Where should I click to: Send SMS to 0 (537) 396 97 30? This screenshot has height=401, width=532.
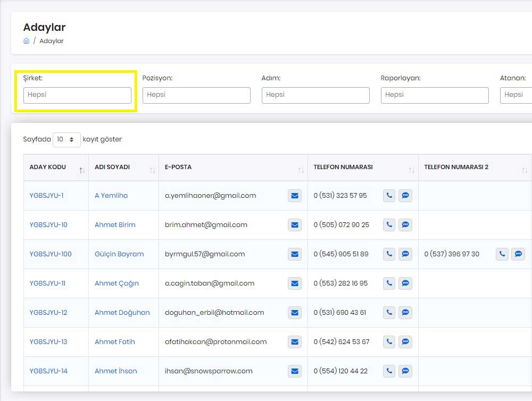click(x=518, y=254)
